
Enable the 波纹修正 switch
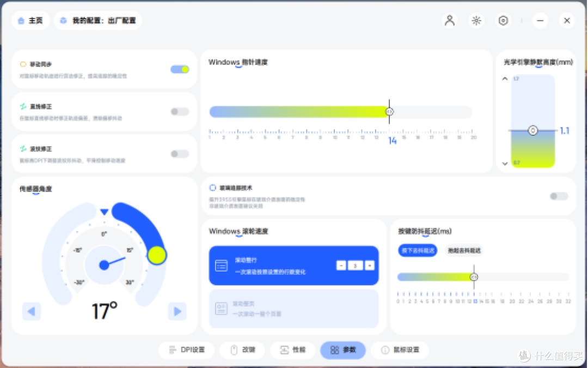pos(180,154)
